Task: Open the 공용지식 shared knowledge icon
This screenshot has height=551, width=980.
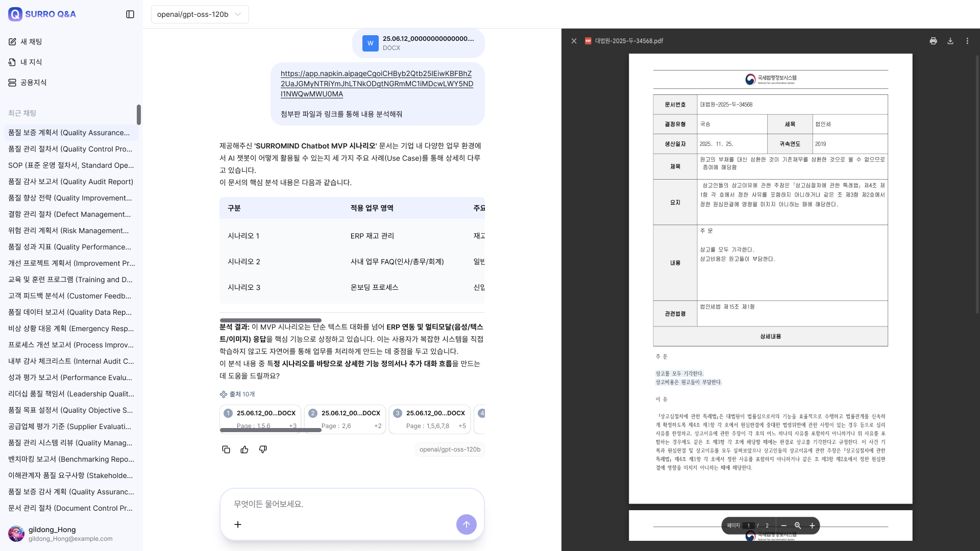Action: pyautogui.click(x=12, y=82)
